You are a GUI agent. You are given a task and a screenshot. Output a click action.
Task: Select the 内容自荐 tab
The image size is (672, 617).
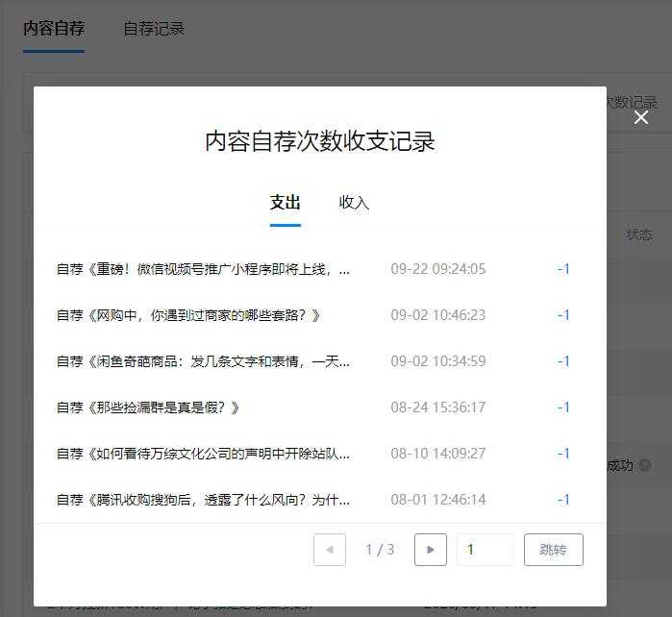[54, 29]
